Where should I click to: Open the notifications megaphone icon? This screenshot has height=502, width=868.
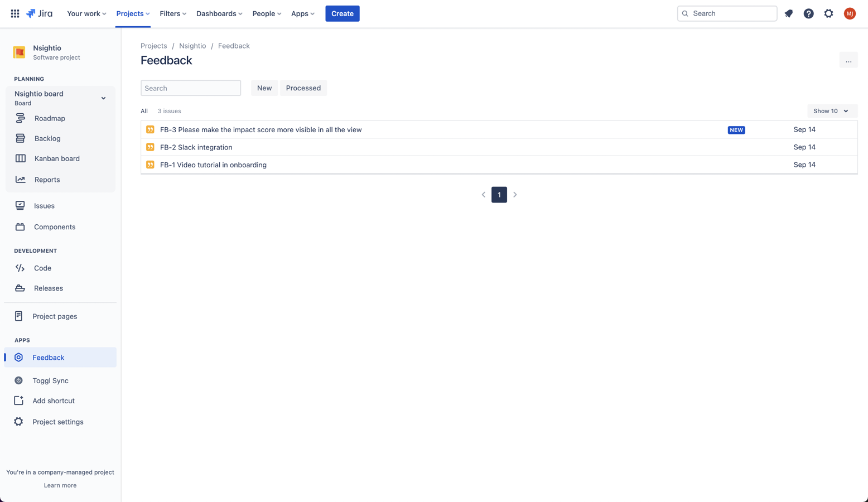[789, 13]
